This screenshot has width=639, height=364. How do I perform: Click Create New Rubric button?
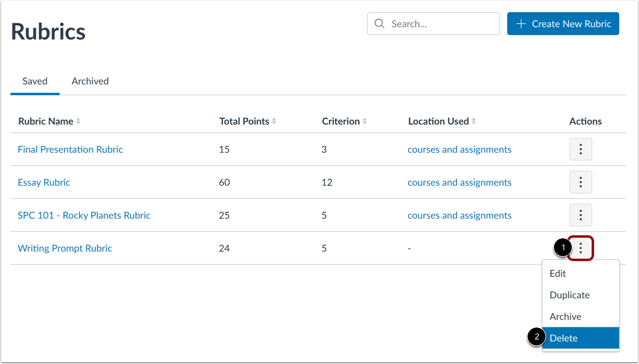pyautogui.click(x=563, y=24)
